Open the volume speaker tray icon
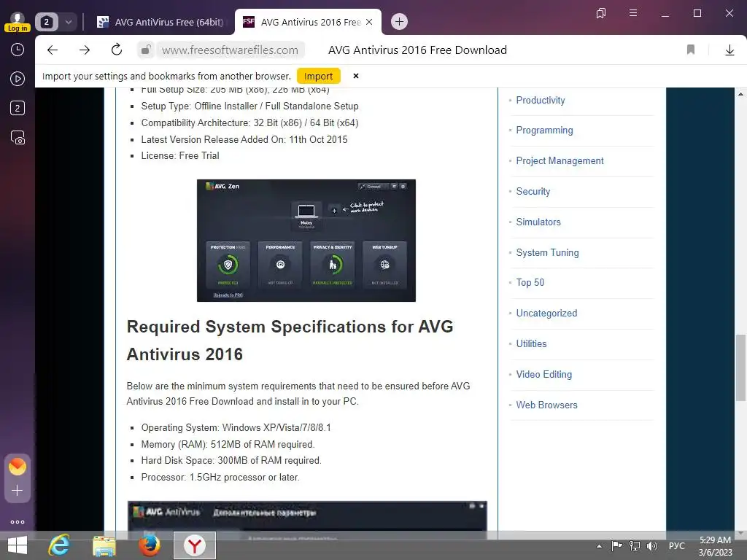The height and width of the screenshot is (560, 747). coord(651,545)
